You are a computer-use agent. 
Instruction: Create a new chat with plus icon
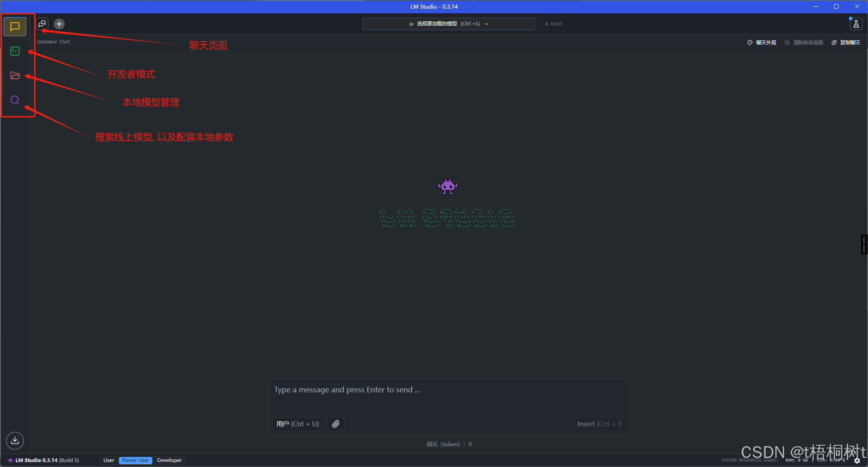(x=59, y=24)
